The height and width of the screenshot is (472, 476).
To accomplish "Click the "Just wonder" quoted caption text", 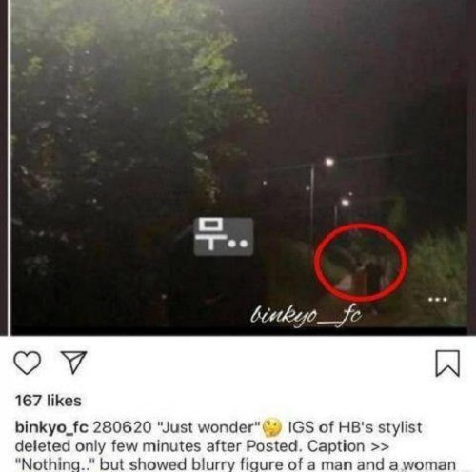I will [209, 427].
